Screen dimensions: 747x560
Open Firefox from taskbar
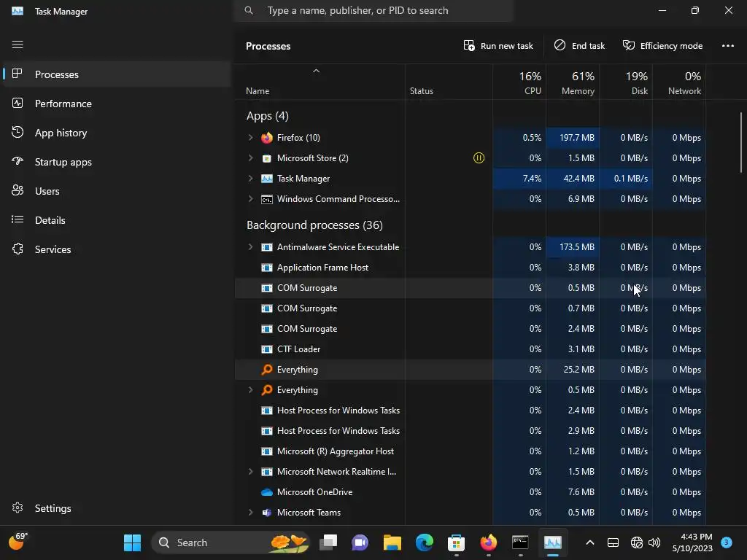tap(488, 542)
